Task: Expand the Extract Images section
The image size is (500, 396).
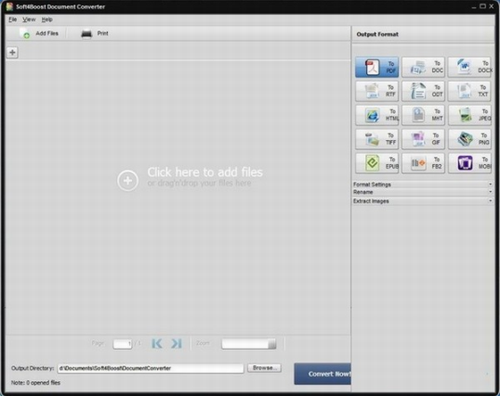Action: (x=422, y=201)
